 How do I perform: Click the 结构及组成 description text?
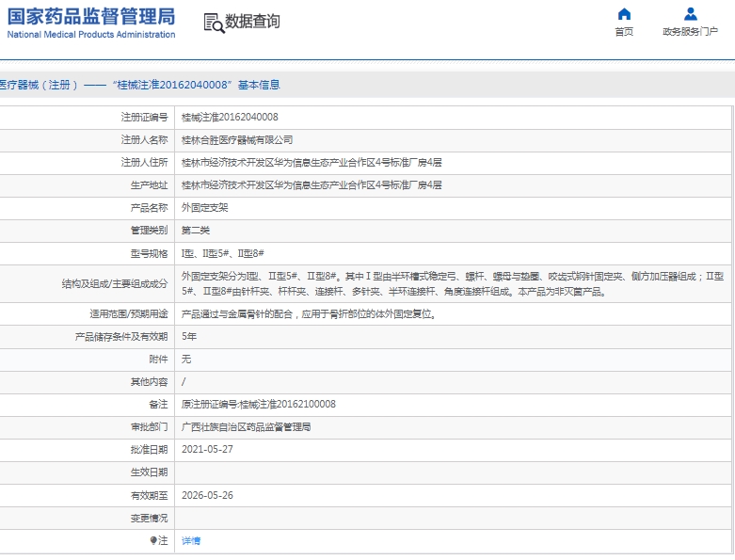pos(453,284)
